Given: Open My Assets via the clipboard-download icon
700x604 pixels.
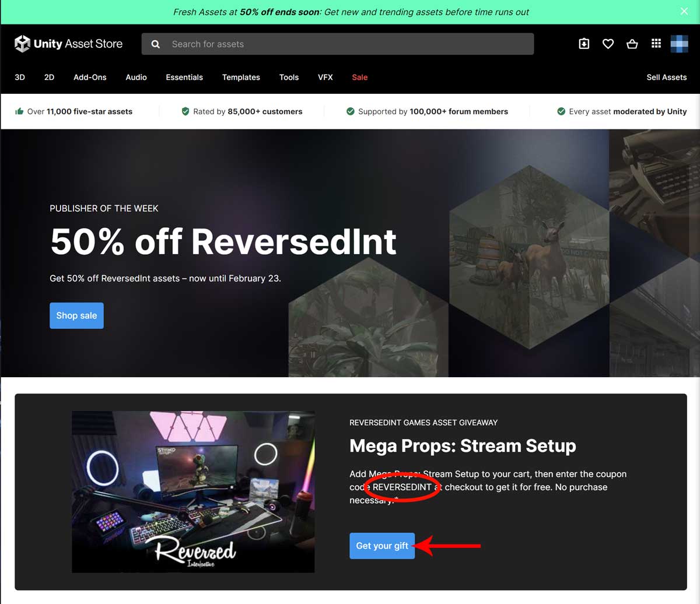Looking at the screenshot, I should click(584, 44).
